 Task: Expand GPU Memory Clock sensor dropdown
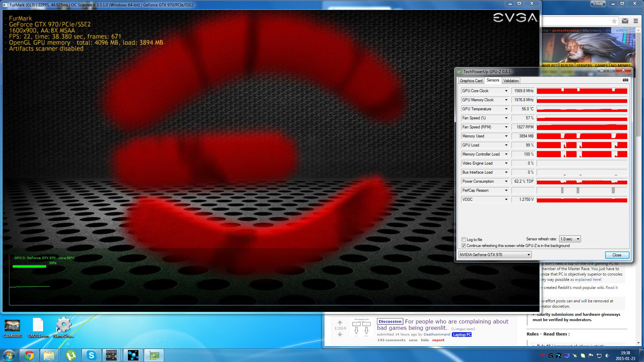(506, 100)
